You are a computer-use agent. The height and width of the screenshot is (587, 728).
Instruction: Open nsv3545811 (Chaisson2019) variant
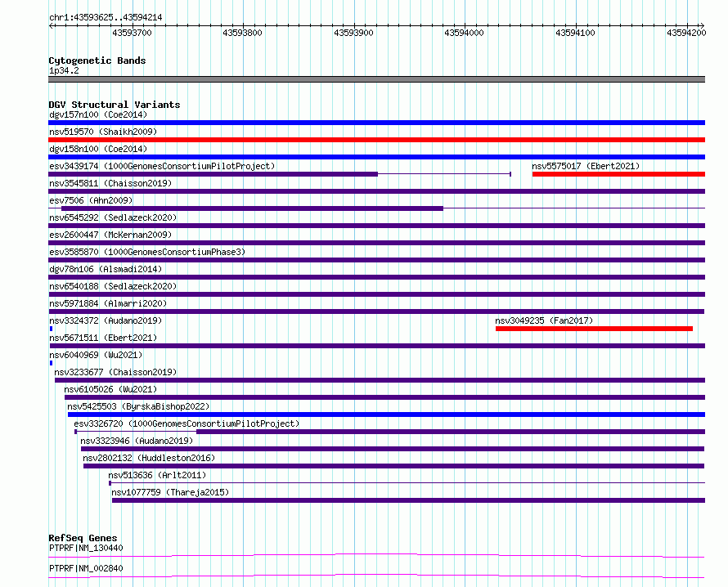(x=110, y=183)
